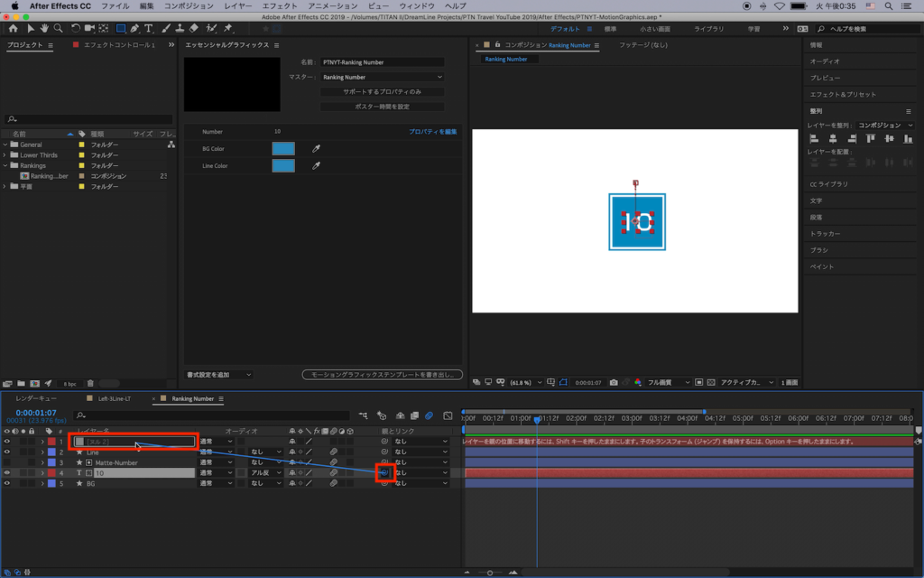Hide the Line layer with eye toggle

coord(7,452)
